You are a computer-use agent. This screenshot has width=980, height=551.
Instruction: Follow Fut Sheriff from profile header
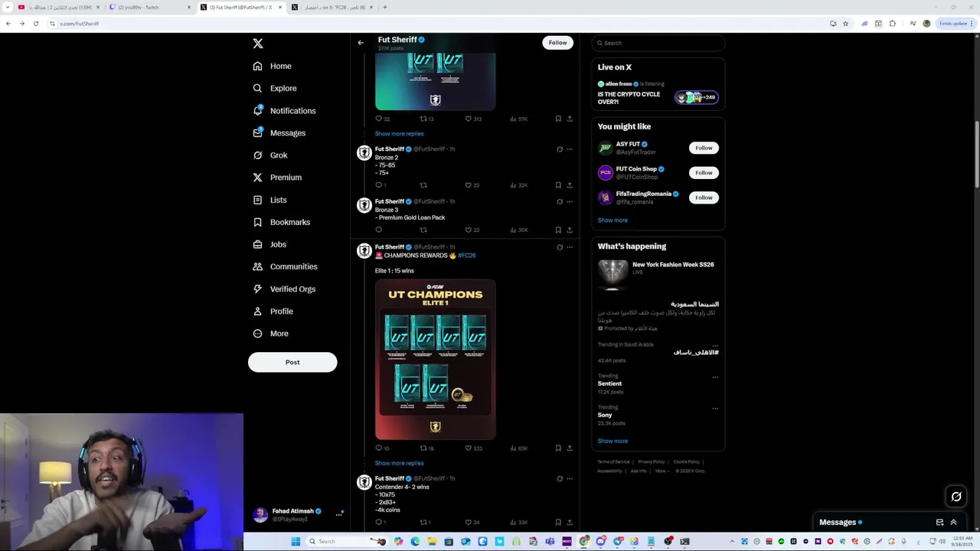(557, 43)
